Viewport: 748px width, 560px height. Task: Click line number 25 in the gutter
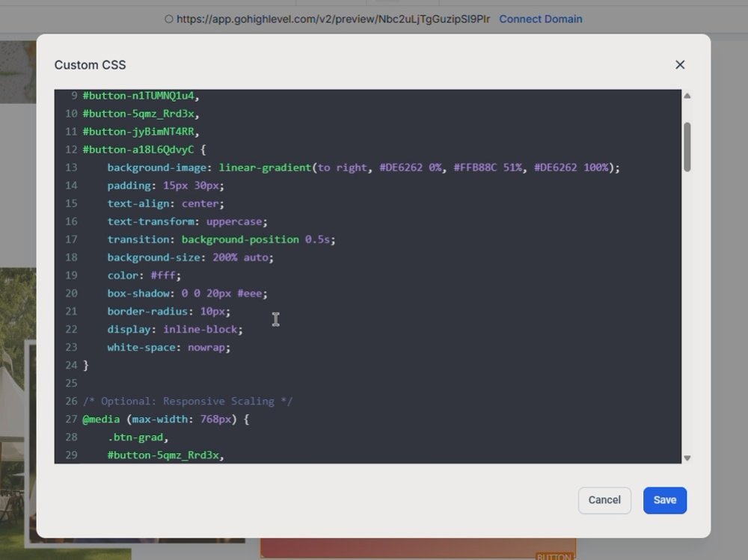point(71,384)
